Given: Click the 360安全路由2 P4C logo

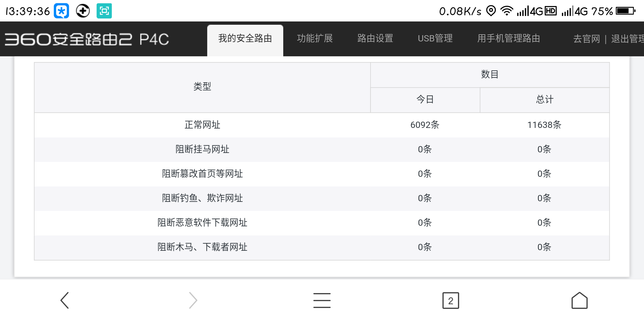Looking at the screenshot, I should tap(87, 39).
